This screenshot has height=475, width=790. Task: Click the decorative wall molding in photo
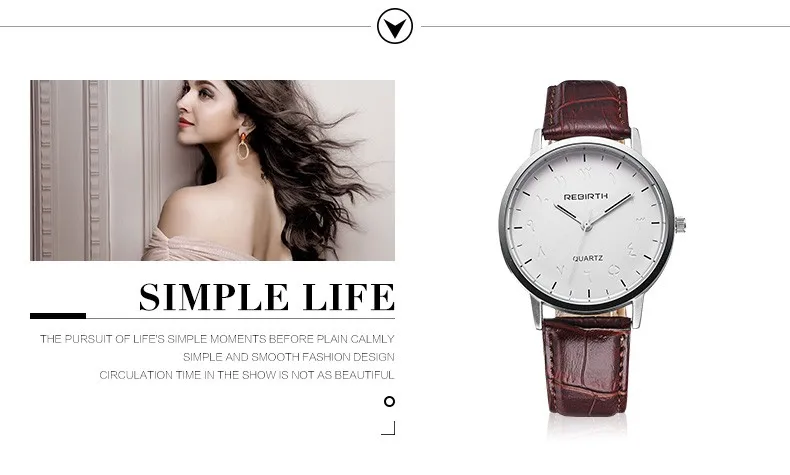tap(71, 170)
